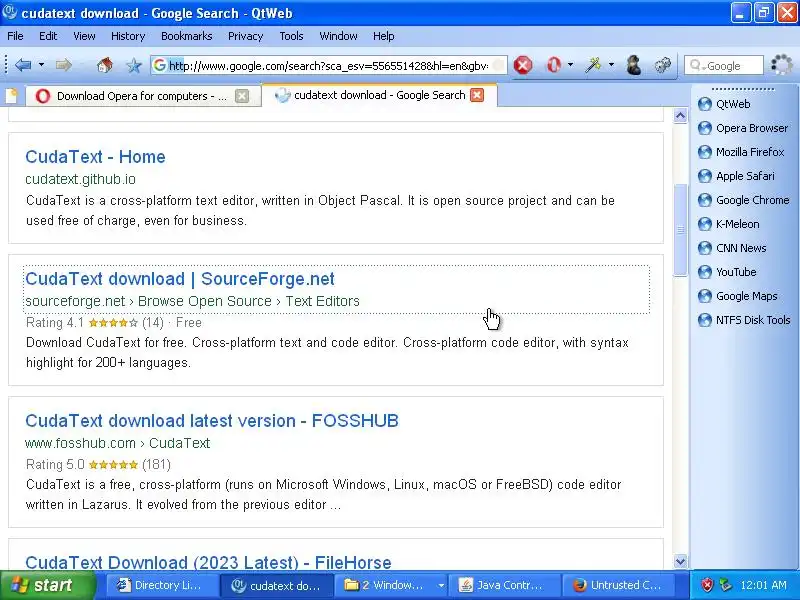Screen dimensions: 800x600
Task: Open NTFS Disk Tools bookmark in sidebar
Action: 744,320
